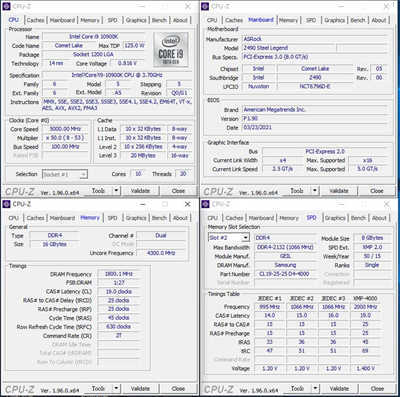The image size is (400, 397).
Task: Click the motherboard model Z490 Steel Legend
Action: (x=289, y=48)
